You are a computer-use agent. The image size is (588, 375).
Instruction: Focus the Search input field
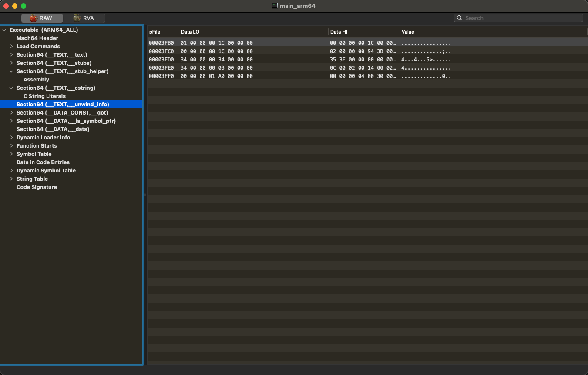tap(518, 18)
